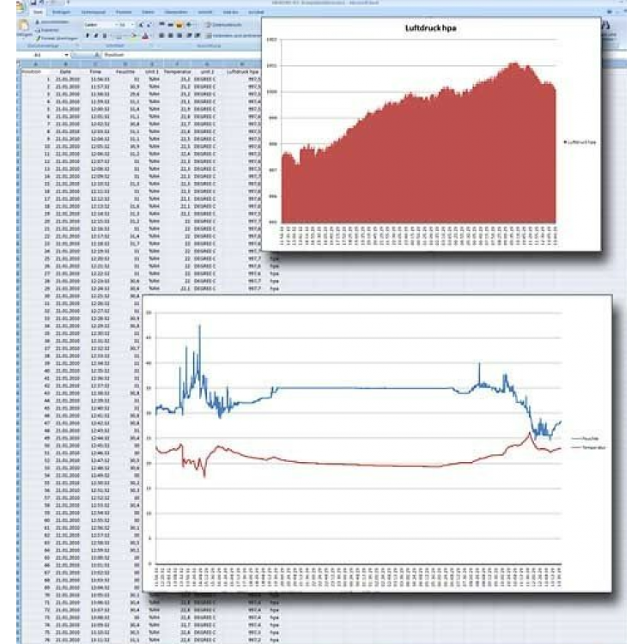
Task: Toggle the highlighted bottom align button
Action: pos(179,25)
